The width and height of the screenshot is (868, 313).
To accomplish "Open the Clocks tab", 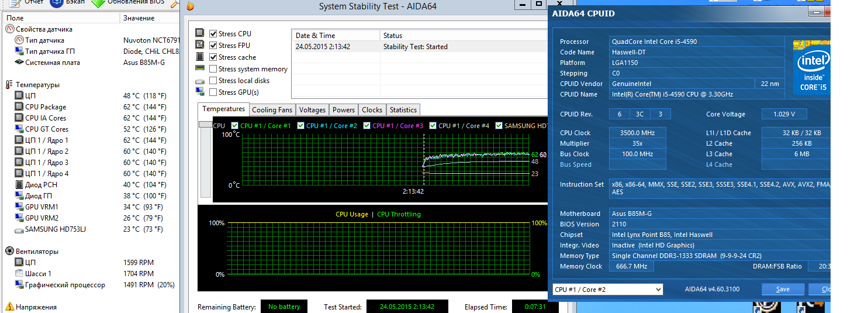I will pyautogui.click(x=372, y=110).
